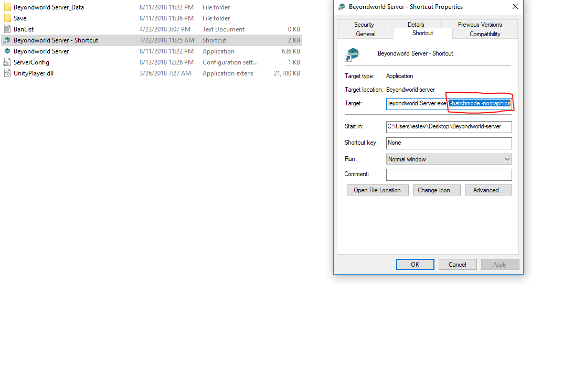The height and width of the screenshot is (392, 584).
Task: Expand the Run window mode dropdown
Action: (449, 159)
